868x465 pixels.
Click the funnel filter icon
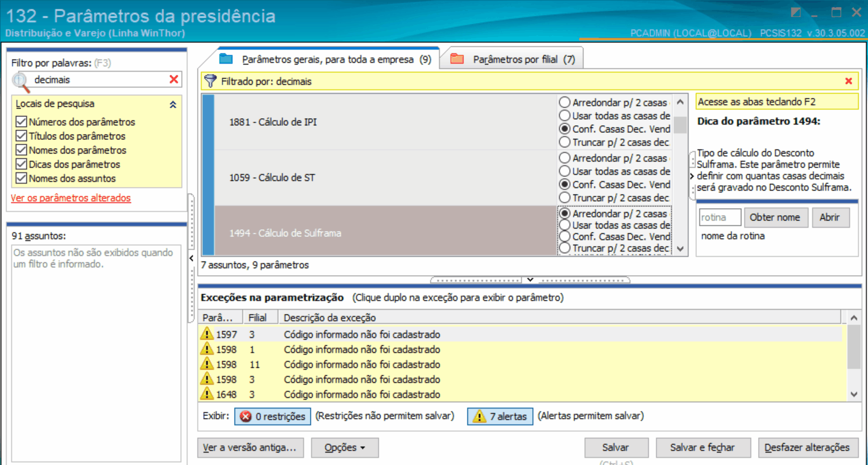[210, 81]
